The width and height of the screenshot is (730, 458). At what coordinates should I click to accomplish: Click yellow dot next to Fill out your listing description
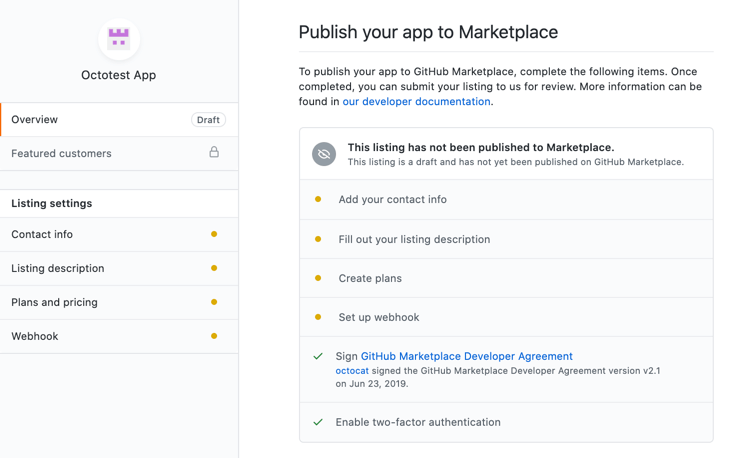(318, 239)
